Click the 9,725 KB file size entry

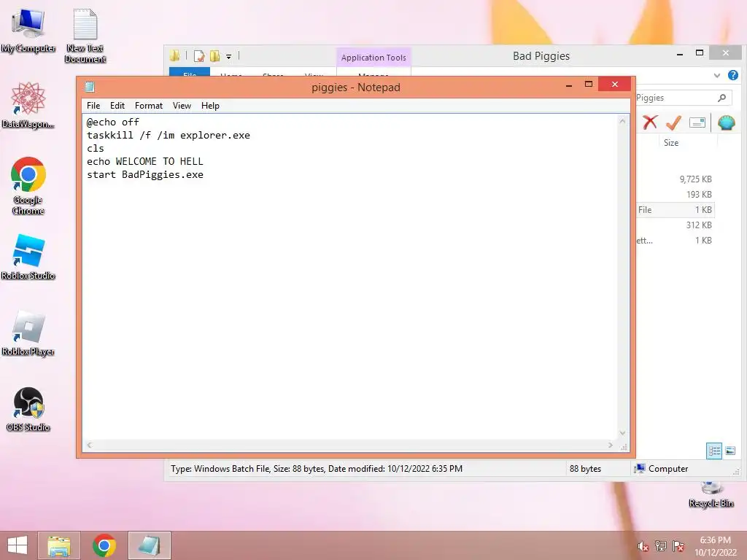(695, 179)
